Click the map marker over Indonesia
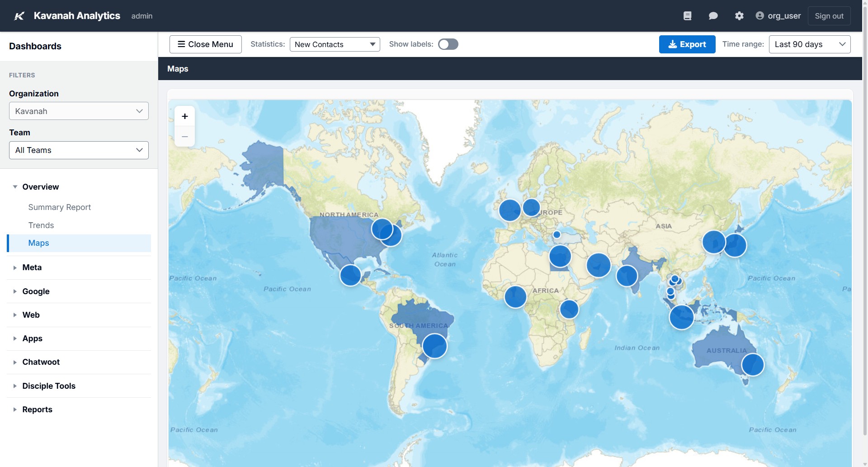Image resolution: width=868 pixels, height=467 pixels. [x=682, y=317]
